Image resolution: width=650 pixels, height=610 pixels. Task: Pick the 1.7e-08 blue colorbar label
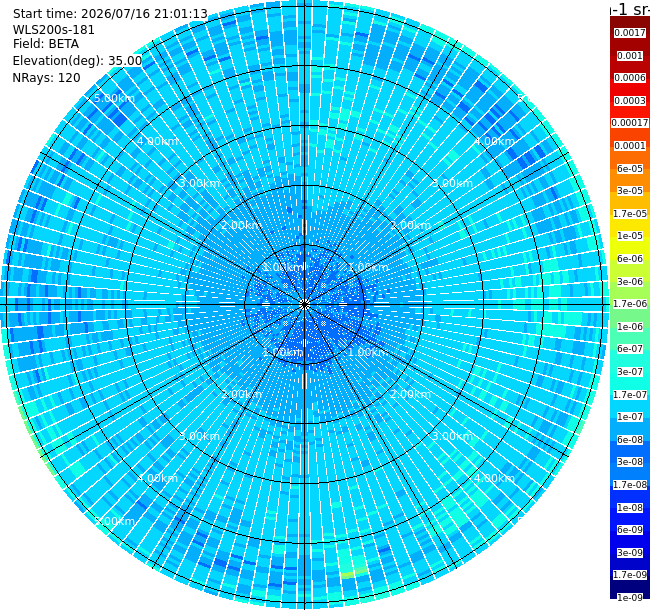pyautogui.click(x=630, y=485)
